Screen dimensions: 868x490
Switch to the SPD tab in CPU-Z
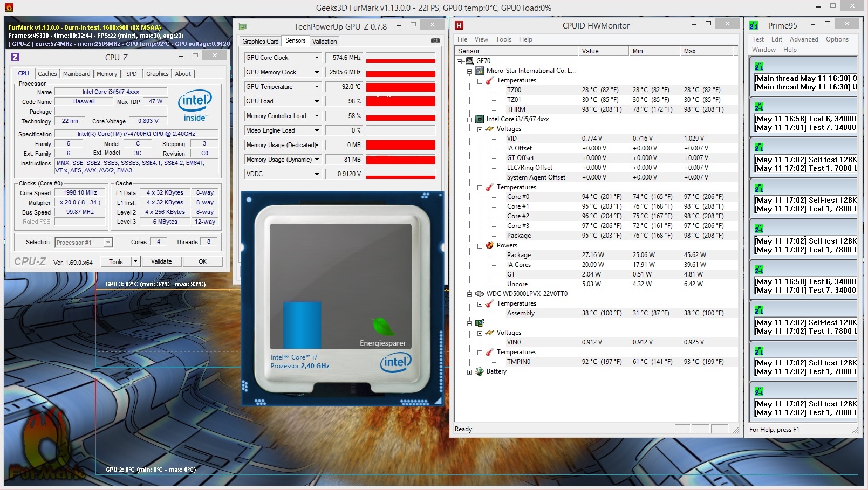pyautogui.click(x=132, y=74)
